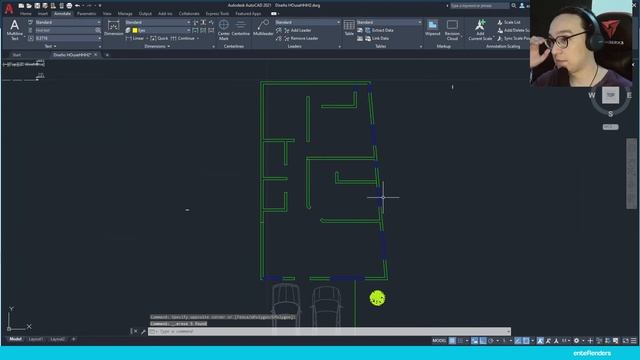The image size is (640, 360).
Task: Expand the Dimensions panel
Action: tap(157, 47)
